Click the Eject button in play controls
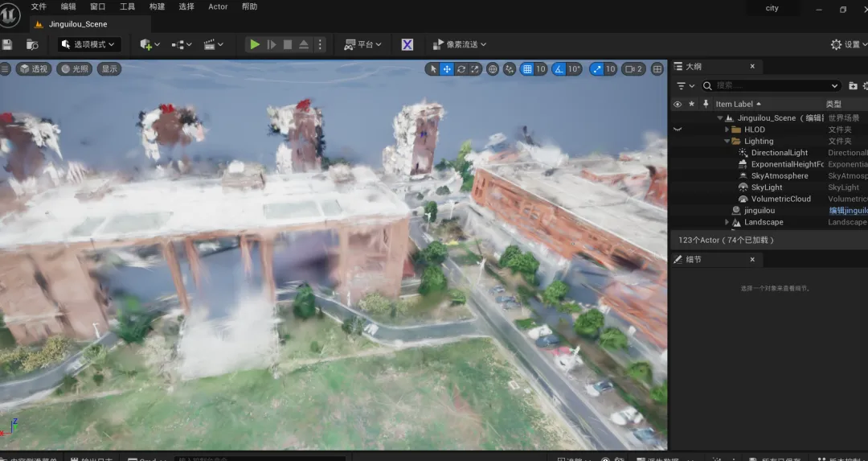Screen dimensions: 868x461 pyautogui.click(x=304, y=44)
